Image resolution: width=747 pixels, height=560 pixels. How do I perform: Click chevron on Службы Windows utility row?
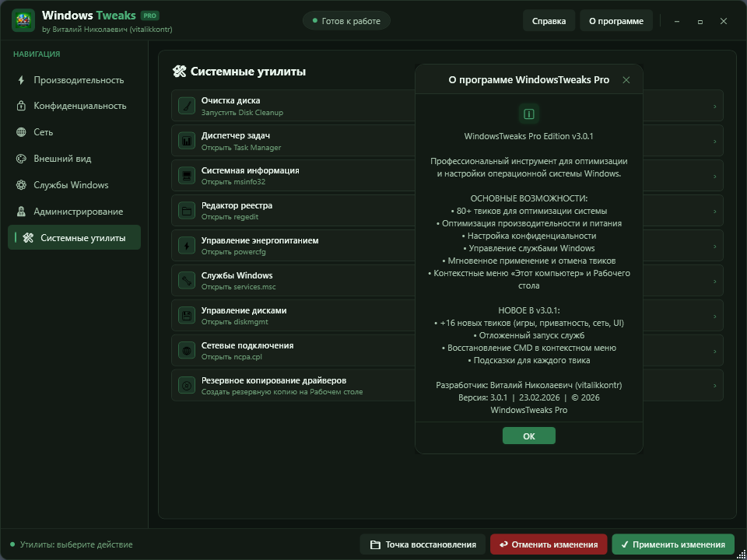point(714,282)
